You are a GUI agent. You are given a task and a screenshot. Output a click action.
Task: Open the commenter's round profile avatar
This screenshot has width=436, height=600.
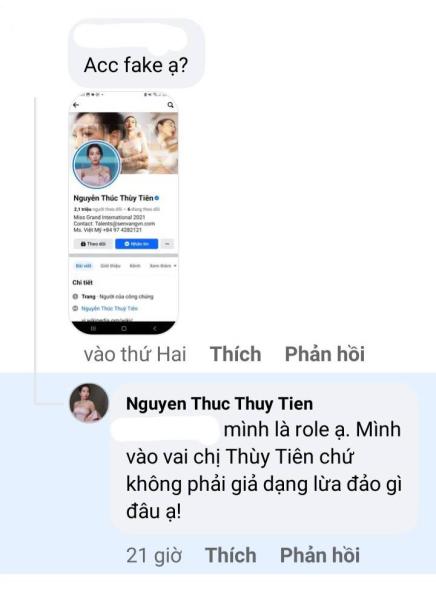[89, 403]
